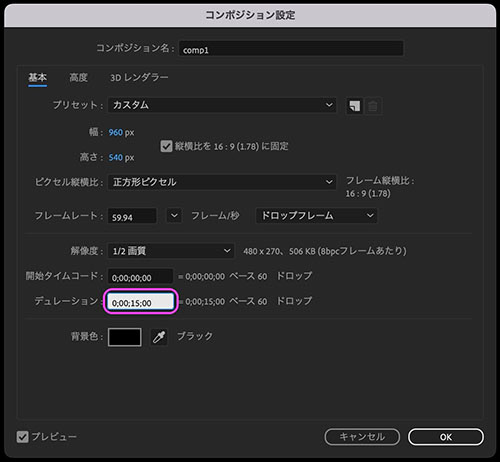Click the 開始タイムコード input field

coord(140,276)
